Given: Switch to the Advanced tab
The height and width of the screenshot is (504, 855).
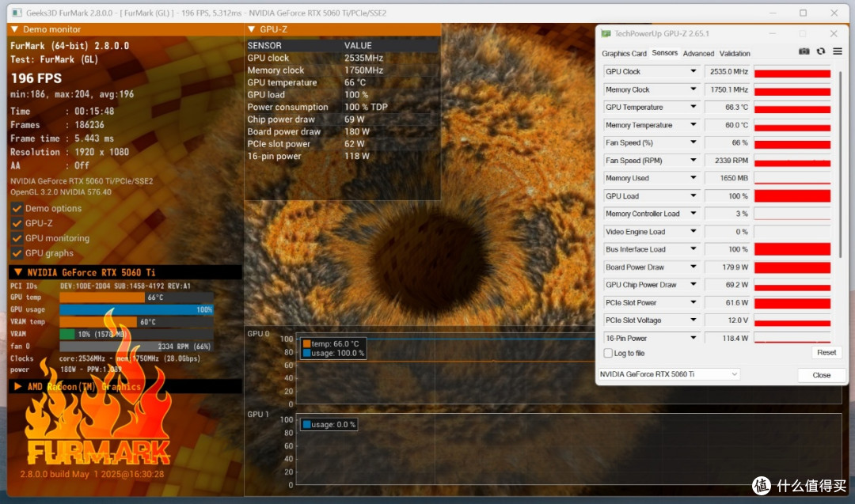Looking at the screenshot, I should [x=698, y=53].
